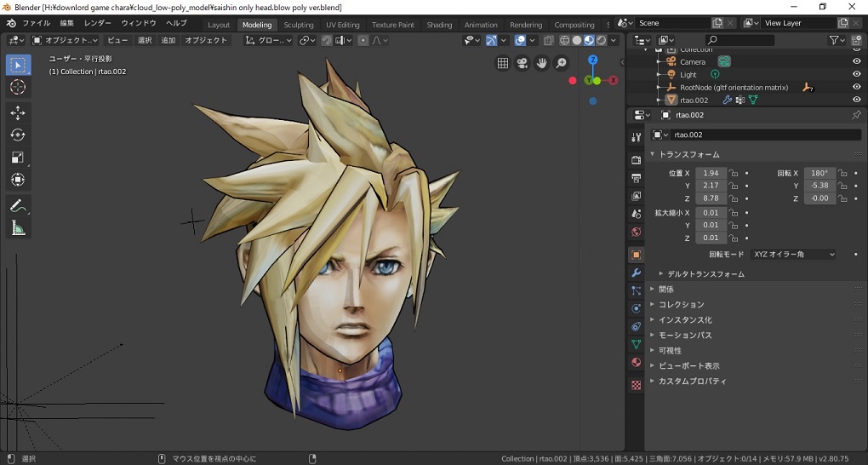Choose the Measure ruler tool
This screenshot has width=868, height=465.
click(18, 227)
